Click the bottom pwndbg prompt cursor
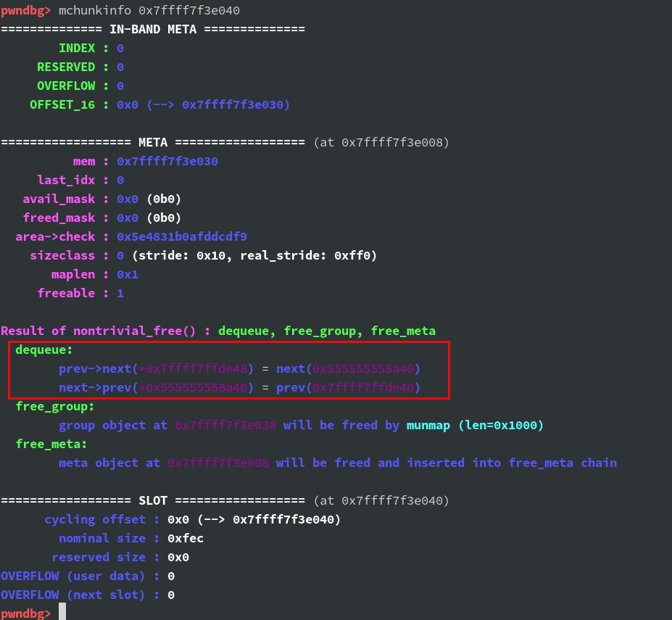 pyautogui.click(x=62, y=613)
